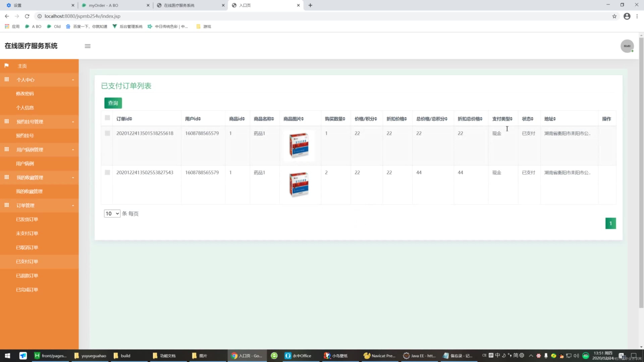
Task: Switch to the myOrder - A BO tab
Action: click(103, 5)
